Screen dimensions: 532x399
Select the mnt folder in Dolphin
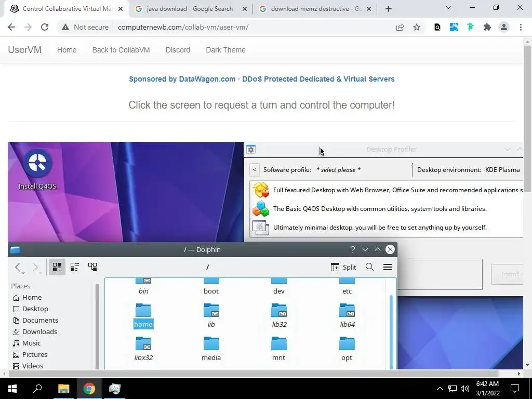point(279,349)
